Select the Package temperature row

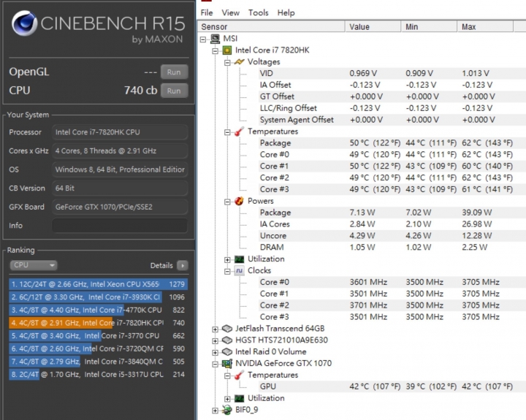point(392,143)
